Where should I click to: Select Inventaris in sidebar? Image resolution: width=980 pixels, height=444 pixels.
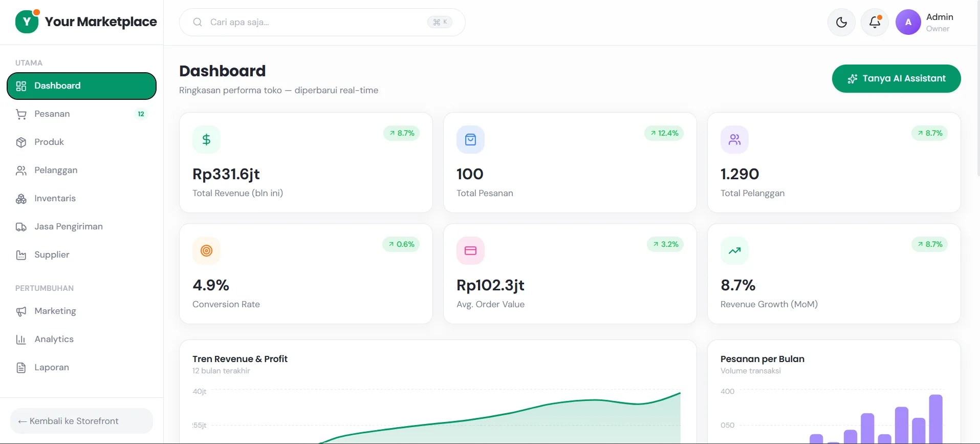(x=81, y=199)
